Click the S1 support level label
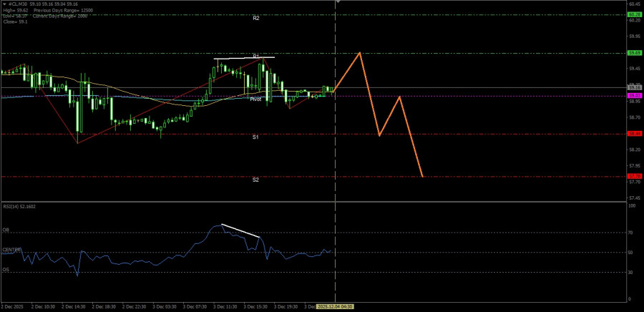 click(255, 137)
